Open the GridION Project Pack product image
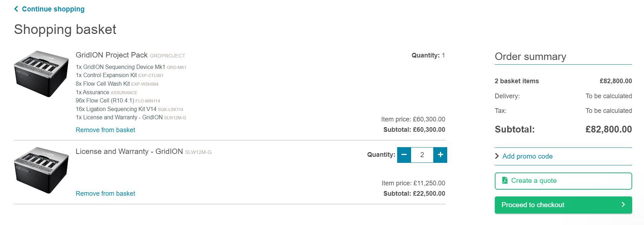Screen dimensions: 644x225 [41, 74]
